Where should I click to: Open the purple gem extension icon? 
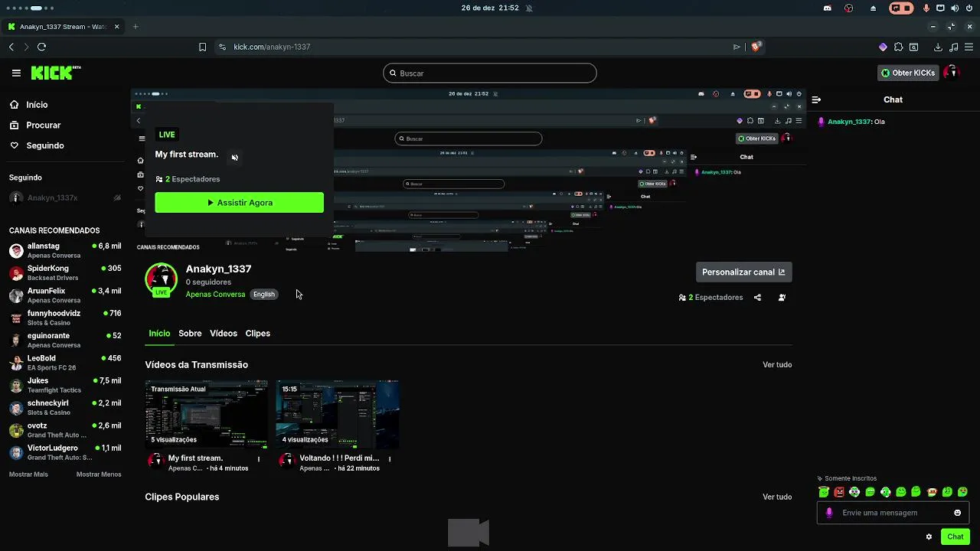883,47
